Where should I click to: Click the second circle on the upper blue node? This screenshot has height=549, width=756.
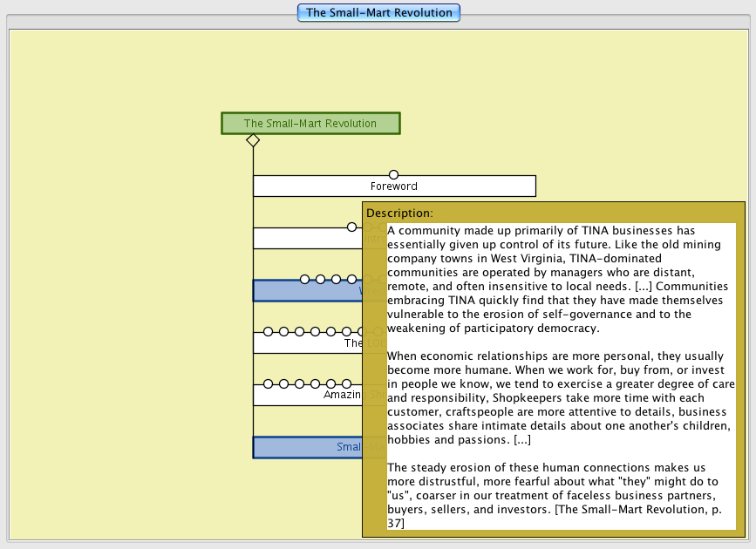point(321,279)
